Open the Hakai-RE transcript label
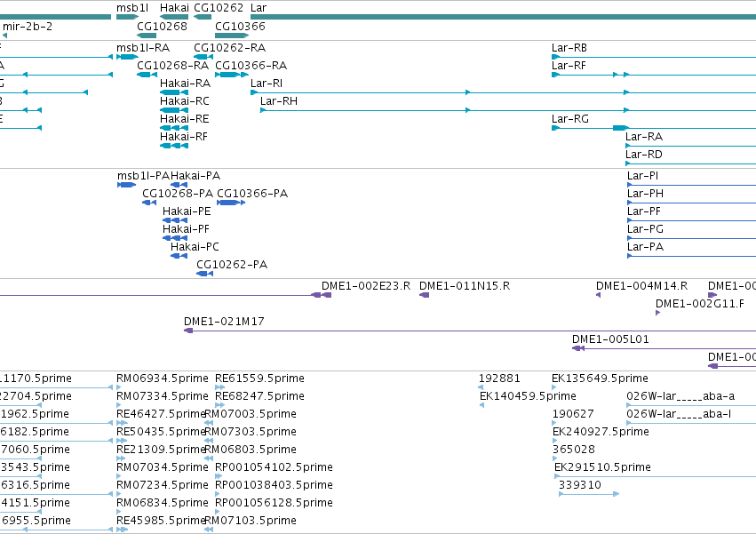Image resolution: width=756 pixels, height=534 pixels. (x=184, y=119)
